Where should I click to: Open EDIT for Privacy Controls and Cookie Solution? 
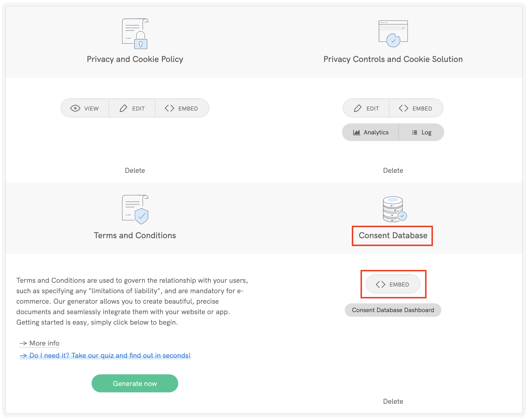(366, 108)
